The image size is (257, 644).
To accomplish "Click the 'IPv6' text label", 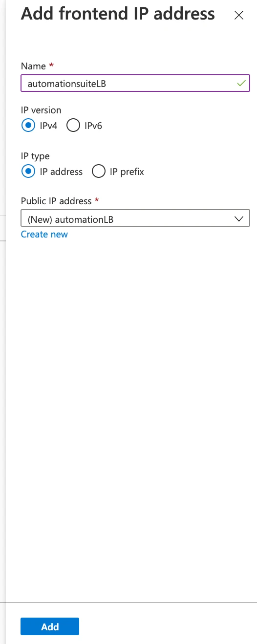I will (93, 126).
